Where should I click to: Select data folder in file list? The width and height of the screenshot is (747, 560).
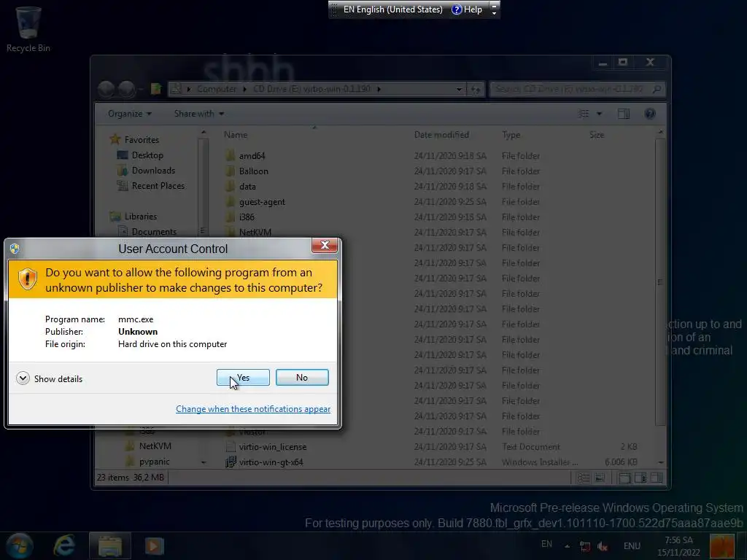pos(247,186)
